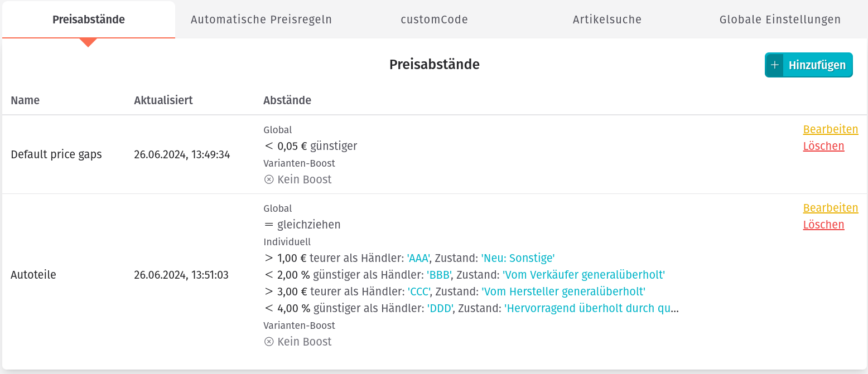
Task: Click the 'AAA' Händler label
Action: (418, 258)
